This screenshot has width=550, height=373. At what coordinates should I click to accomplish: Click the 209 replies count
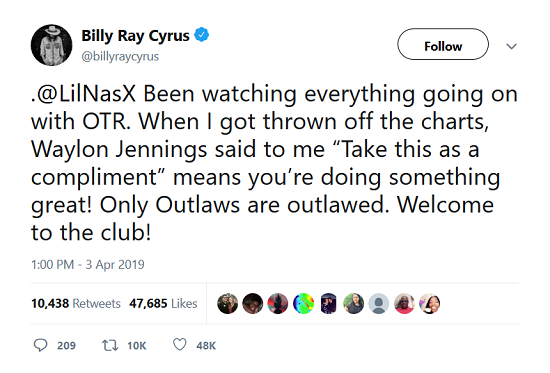tap(66, 346)
